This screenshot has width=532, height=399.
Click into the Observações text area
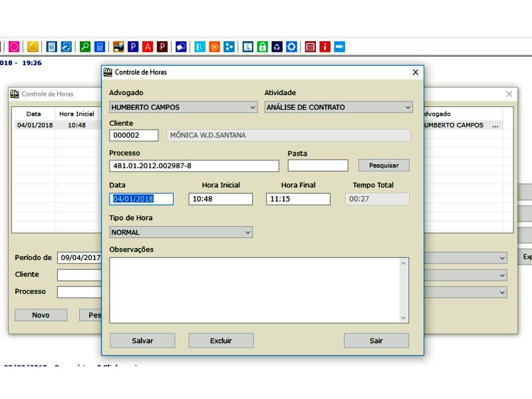253,290
